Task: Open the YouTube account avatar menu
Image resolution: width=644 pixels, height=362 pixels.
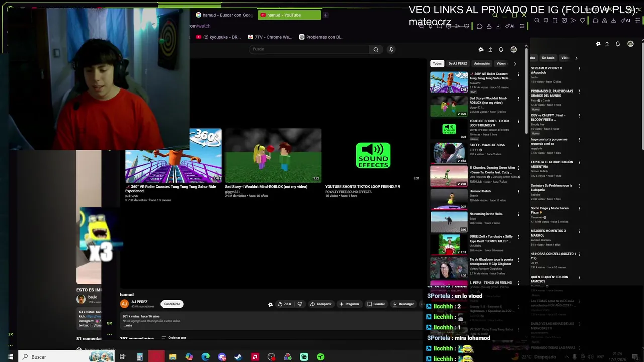Action: 513,50
